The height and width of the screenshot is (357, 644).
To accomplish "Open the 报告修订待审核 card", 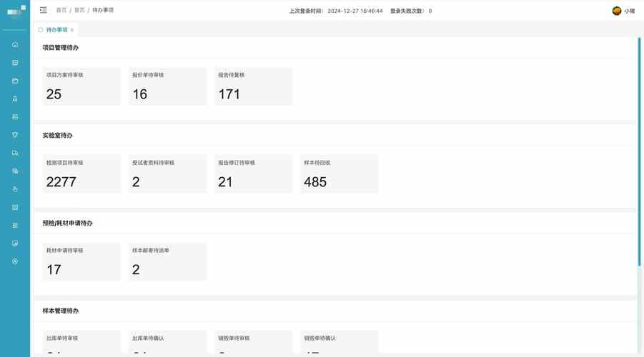I will [254, 174].
